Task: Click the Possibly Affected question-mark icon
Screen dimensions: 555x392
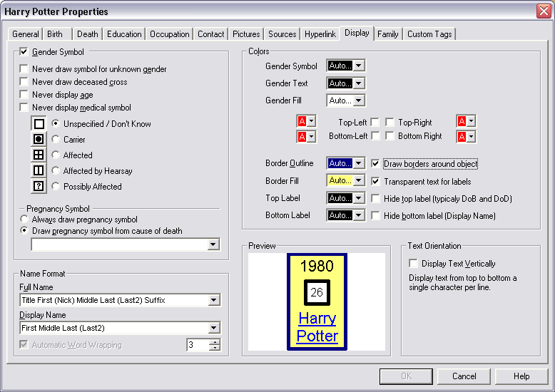Action: [39, 186]
